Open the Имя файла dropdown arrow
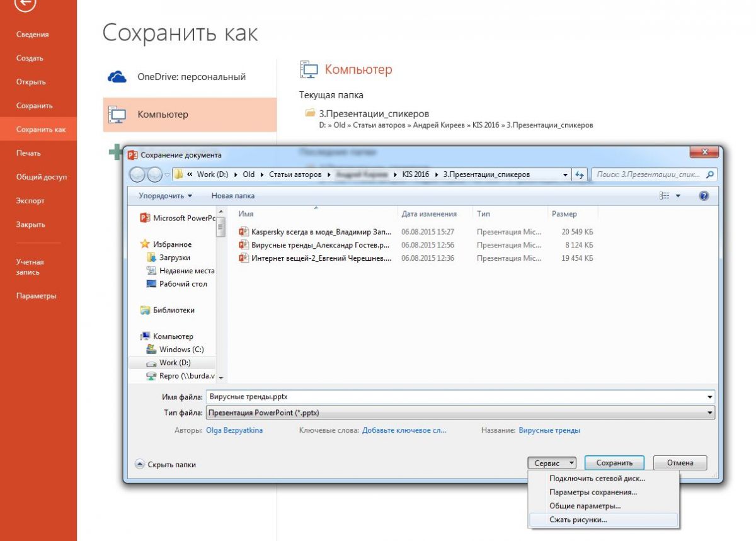Image resolution: width=756 pixels, height=541 pixels. pyautogui.click(x=710, y=397)
